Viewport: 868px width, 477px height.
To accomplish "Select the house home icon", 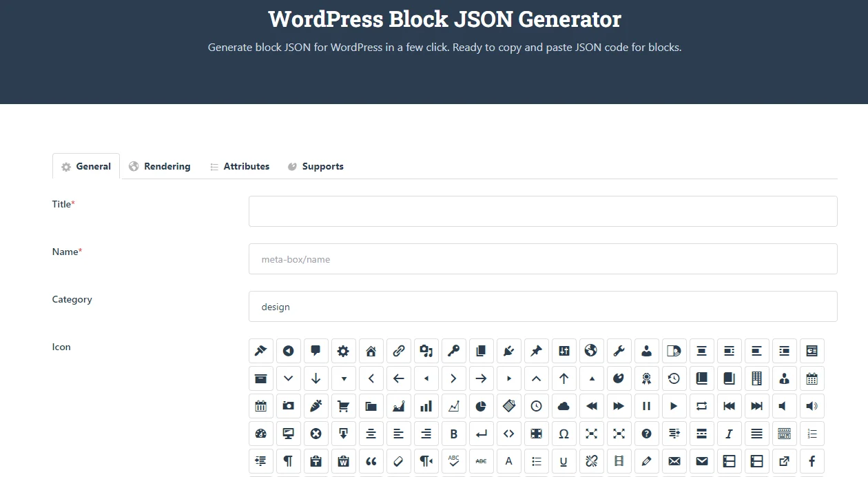I will coord(371,351).
